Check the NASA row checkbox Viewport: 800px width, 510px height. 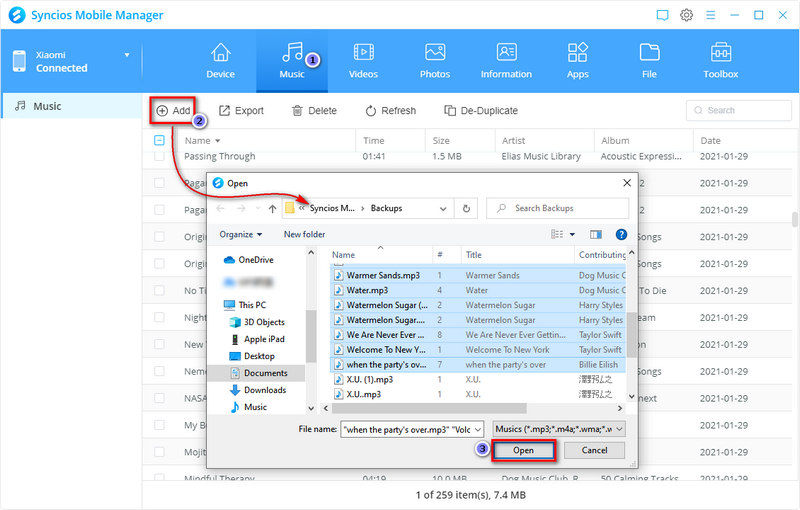pos(159,398)
